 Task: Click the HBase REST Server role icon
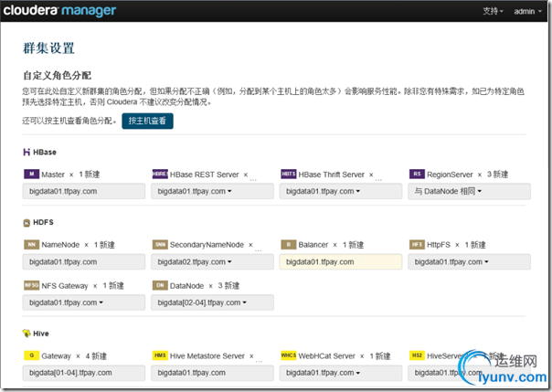(160, 174)
